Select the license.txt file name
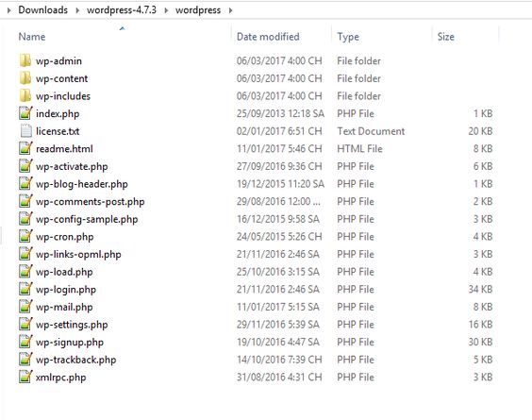 58,131
